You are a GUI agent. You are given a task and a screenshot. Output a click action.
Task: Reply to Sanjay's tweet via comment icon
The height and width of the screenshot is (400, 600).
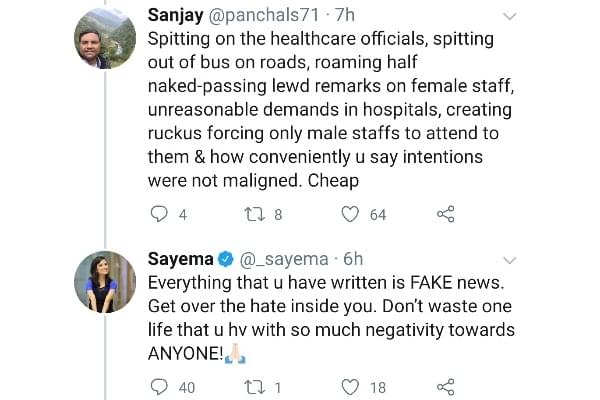click(x=159, y=213)
